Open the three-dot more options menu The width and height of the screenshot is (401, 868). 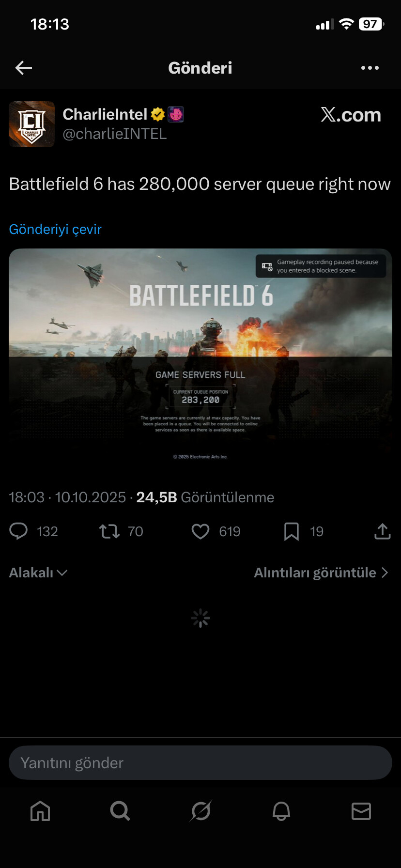370,68
